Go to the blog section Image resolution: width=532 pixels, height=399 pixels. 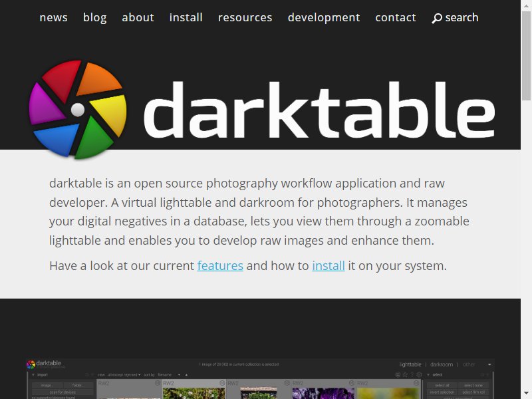[x=94, y=17]
